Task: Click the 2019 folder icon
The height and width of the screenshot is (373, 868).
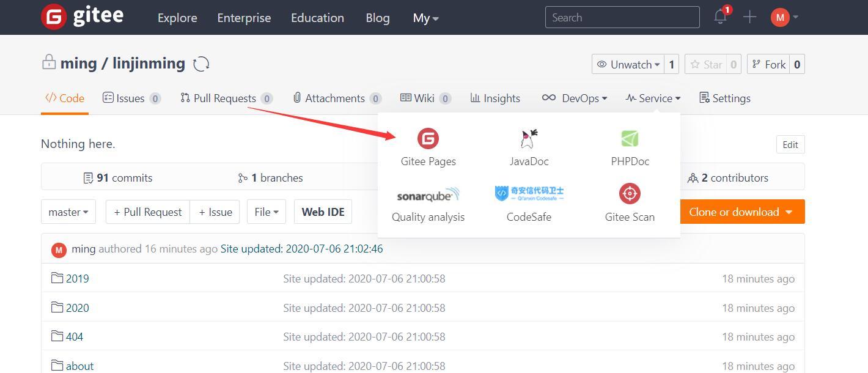Action: tap(57, 278)
